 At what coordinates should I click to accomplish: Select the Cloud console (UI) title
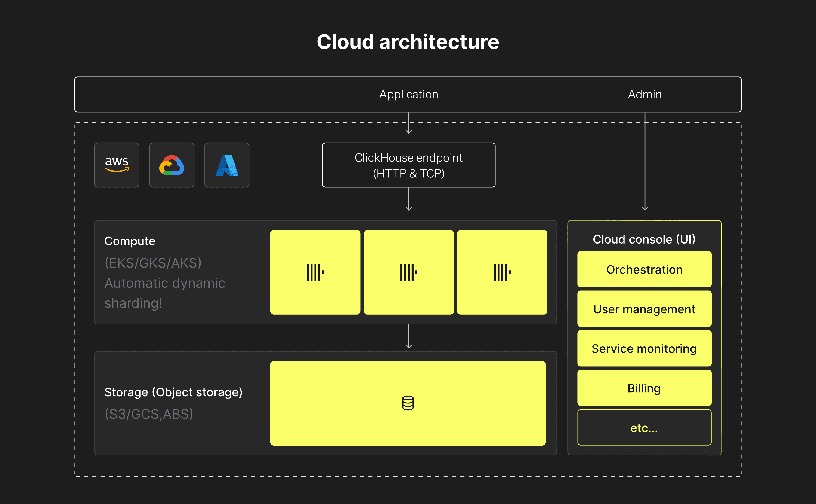tap(644, 239)
